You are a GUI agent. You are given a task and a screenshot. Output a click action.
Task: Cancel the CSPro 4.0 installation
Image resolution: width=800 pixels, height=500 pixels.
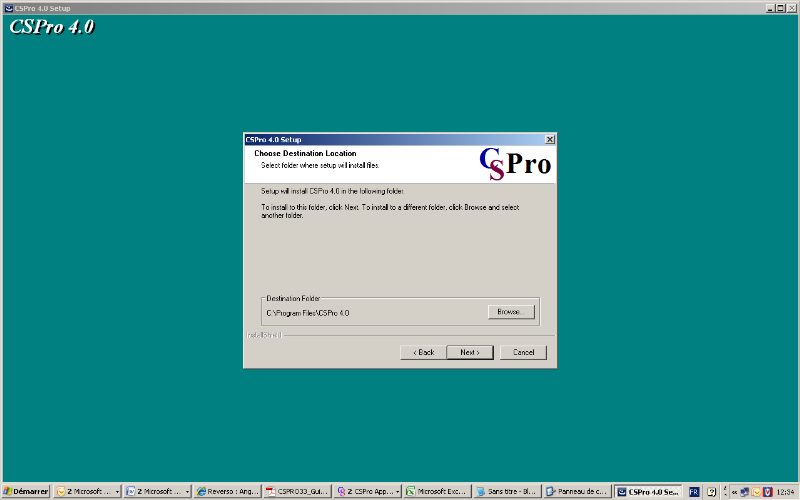click(x=523, y=352)
